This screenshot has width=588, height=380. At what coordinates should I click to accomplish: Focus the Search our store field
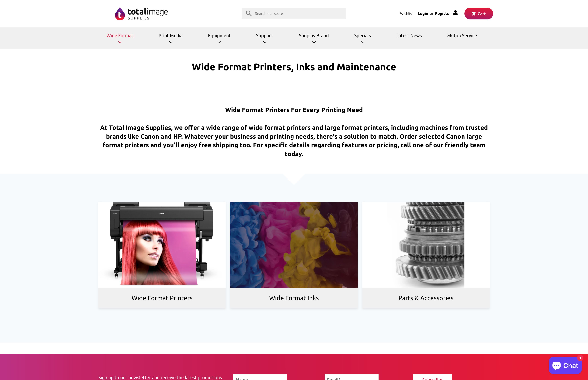click(294, 14)
